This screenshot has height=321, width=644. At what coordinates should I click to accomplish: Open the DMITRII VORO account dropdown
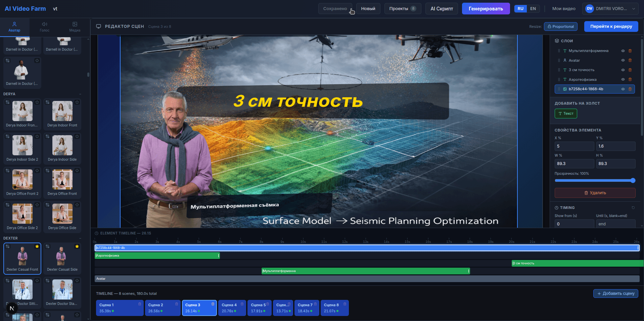610,9
